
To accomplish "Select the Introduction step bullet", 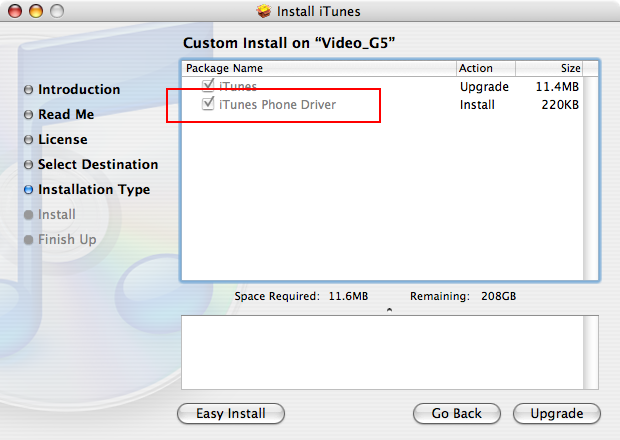I will tap(28, 90).
